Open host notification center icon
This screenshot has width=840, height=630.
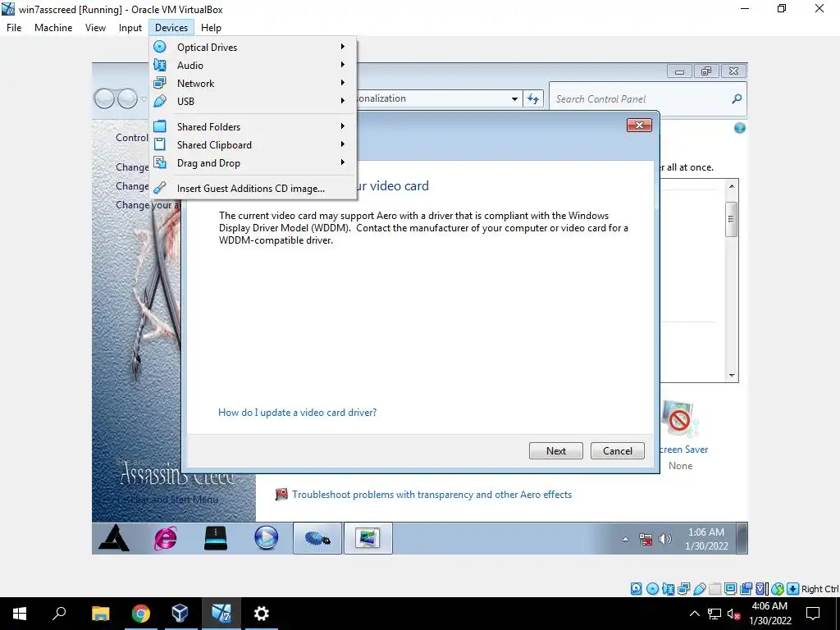pyautogui.click(x=813, y=614)
